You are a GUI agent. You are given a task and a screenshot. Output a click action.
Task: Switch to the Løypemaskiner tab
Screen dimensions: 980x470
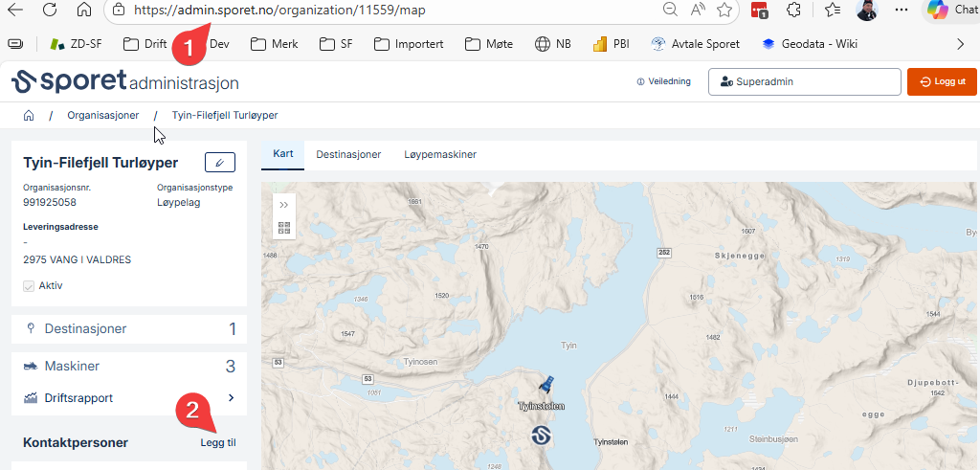(439, 154)
